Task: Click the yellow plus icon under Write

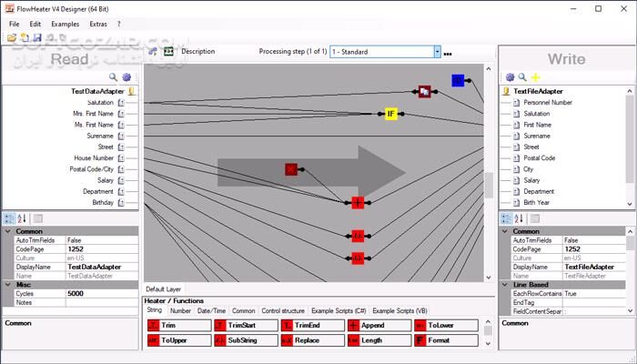Action: click(x=536, y=77)
